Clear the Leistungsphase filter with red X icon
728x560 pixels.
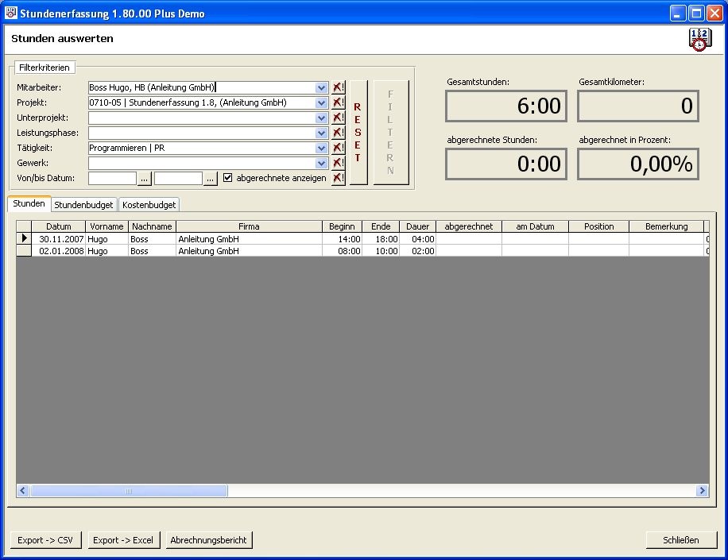click(x=339, y=133)
